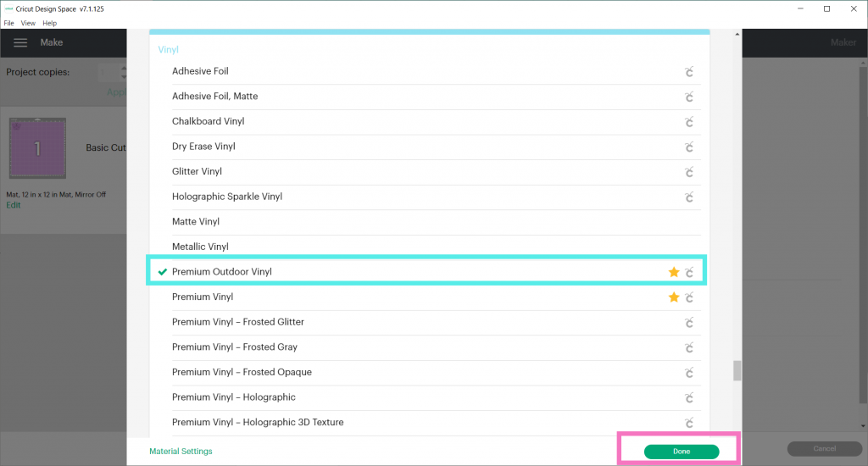This screenshot has width=868, height=466.
Task: Click the Cricut logo icon beside Adhesive Foil
Action: (688, 72)
